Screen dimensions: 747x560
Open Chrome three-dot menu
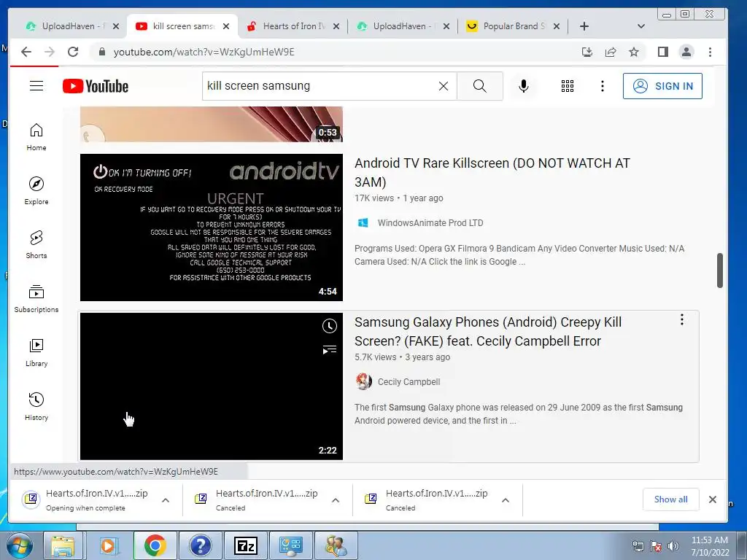pos(710,52)
